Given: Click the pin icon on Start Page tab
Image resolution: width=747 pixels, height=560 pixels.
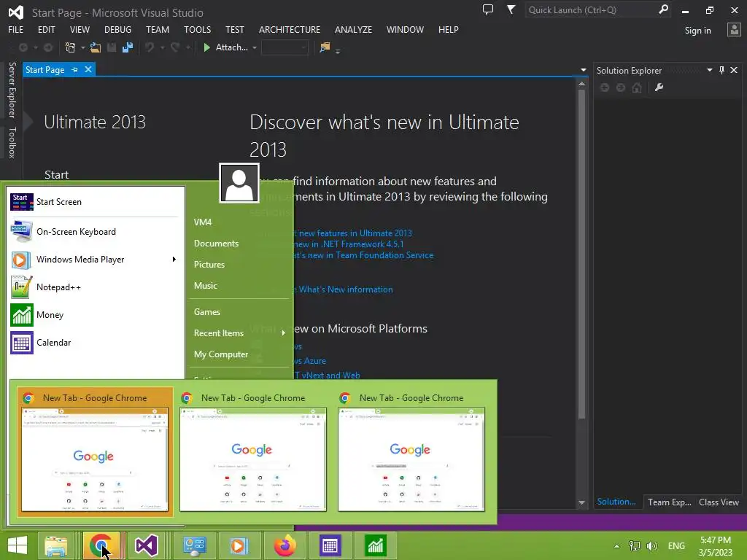Looking at the screenshot, I should [75, 70].
